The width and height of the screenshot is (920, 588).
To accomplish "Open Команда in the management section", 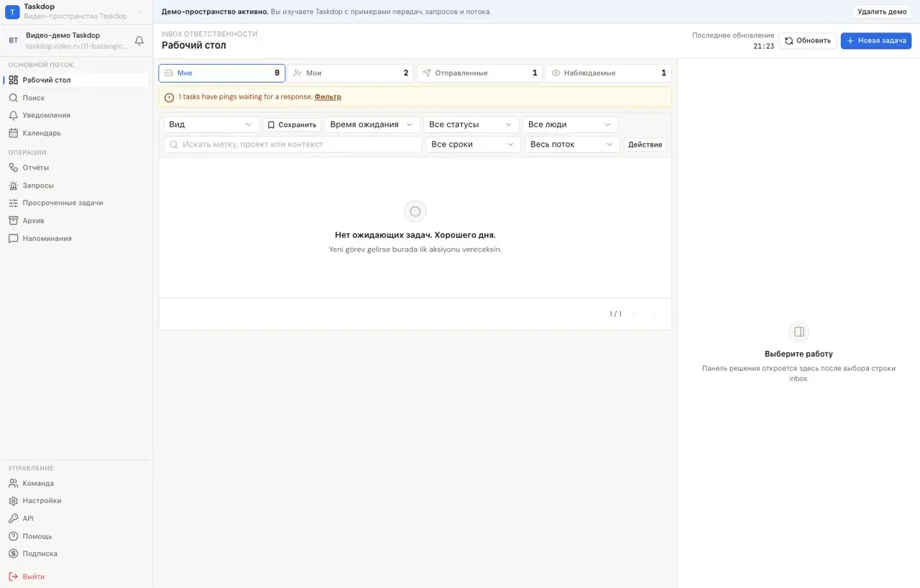I will coord(76,484).
